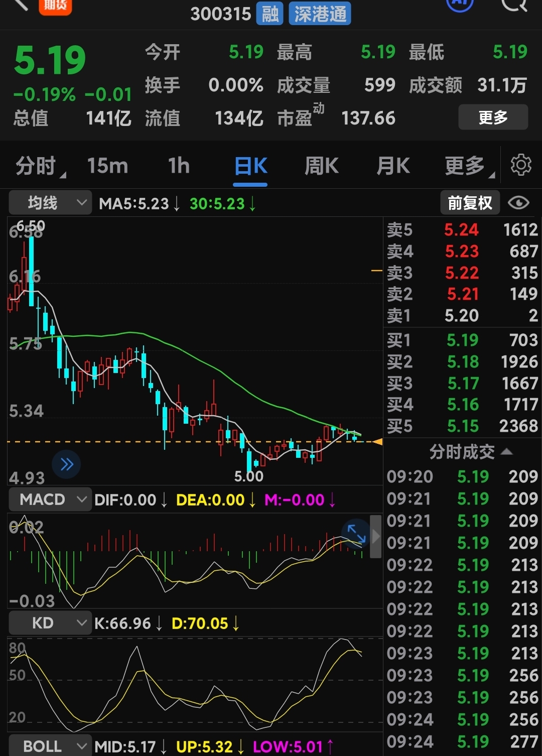Tap the 卖5 ask row at 5.24

coord(462,230)
